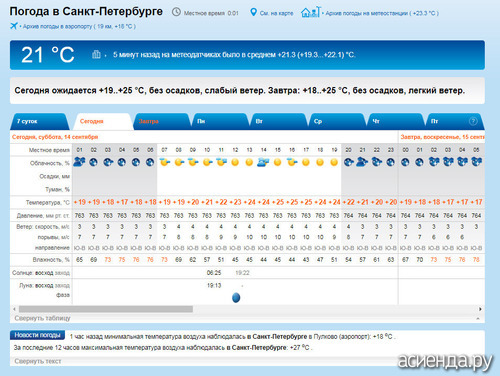
Task: Click Облачность, % row label
Action: 50,163
